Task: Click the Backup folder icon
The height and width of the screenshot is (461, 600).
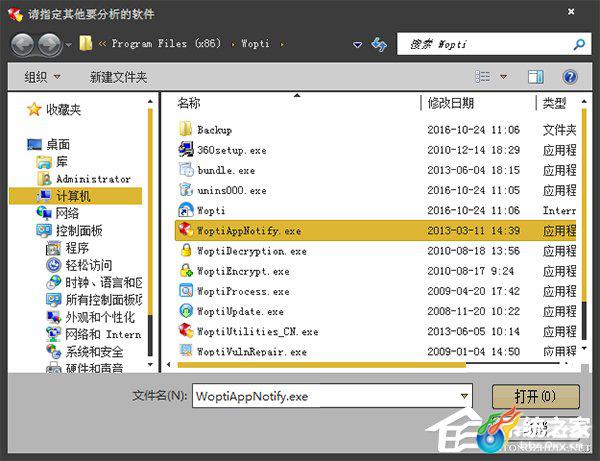Action: pyautogui.click(x=186, y=129)
